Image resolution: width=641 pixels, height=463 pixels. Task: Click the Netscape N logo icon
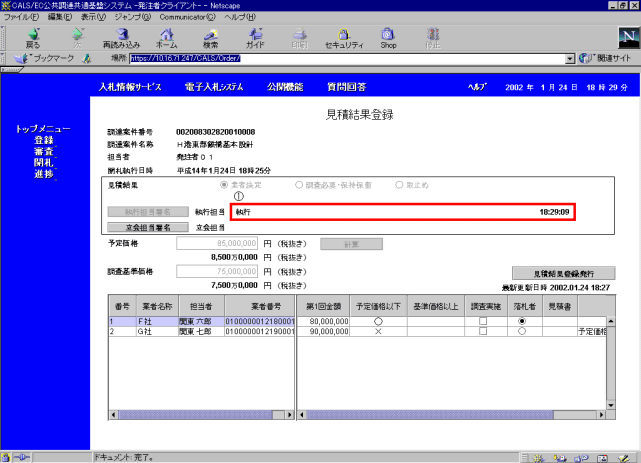pos(629,38)
